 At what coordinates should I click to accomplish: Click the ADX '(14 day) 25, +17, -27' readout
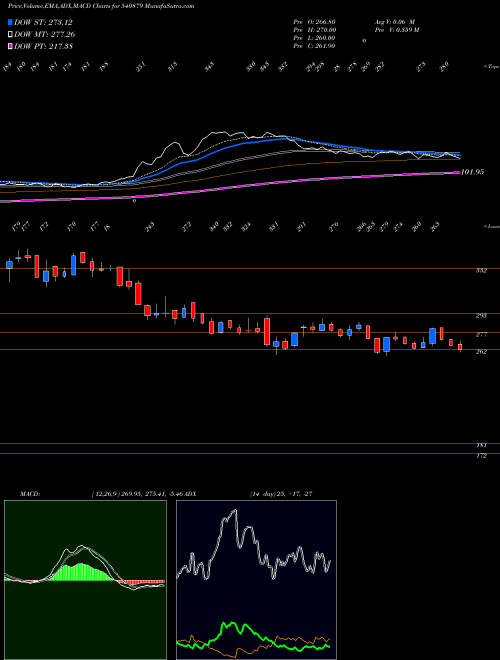[281, 494]
